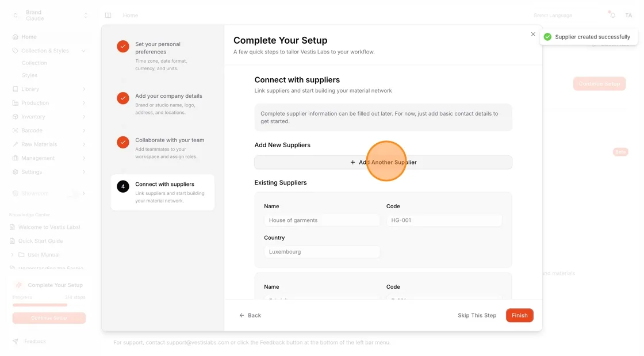The height and width of the screenshot is (356, 644).
Task: Open the notifications bell
Action: tap(612, 15)
